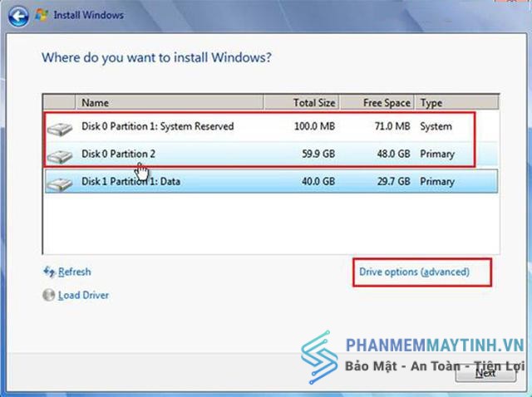Sort partitions by the Name column header
Screen dimensions: 532x397
(170, 102)
